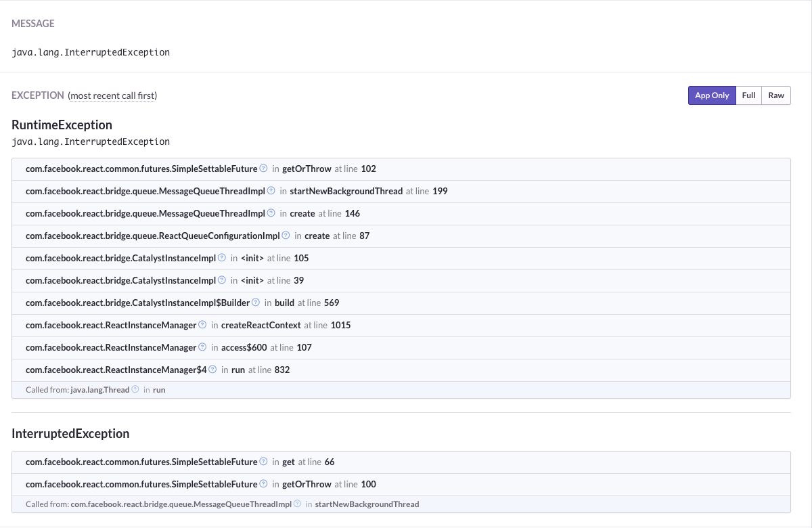
Task: Click the RuntimeException heading
Action: click(62, 125)
